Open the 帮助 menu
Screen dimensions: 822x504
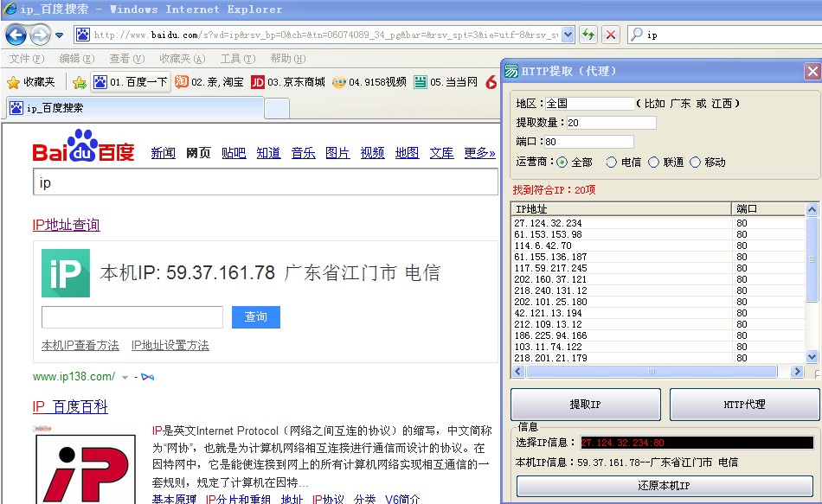(288, 59)
